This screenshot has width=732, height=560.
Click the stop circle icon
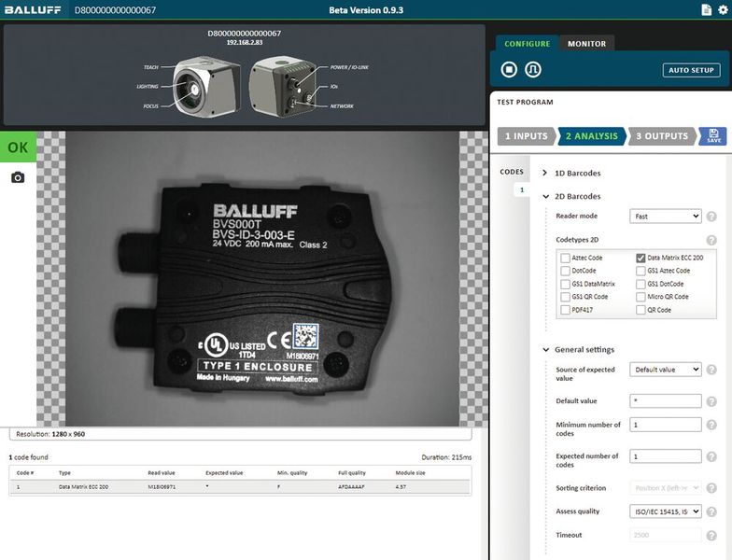pyautogui.click(x=509, y=69)
